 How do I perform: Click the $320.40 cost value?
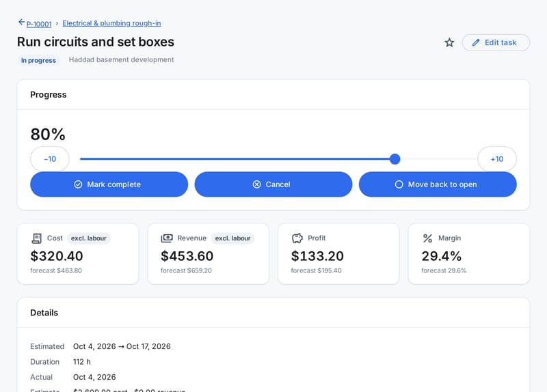pyautogui.click(x=57, y=256)
